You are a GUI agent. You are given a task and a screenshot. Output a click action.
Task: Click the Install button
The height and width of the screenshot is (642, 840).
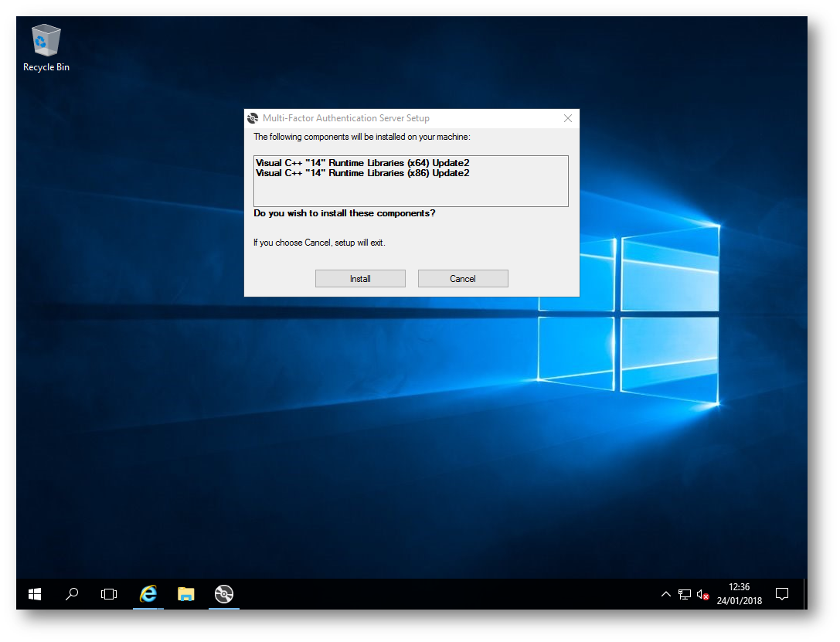pos(360,278)
